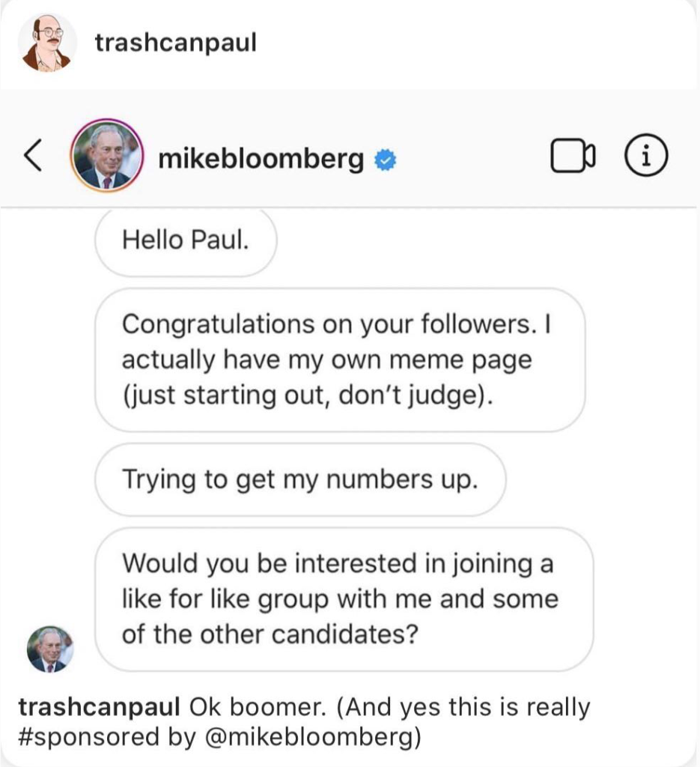Select the small Bloomberg avatar beside the last message

tap(52, 647)
